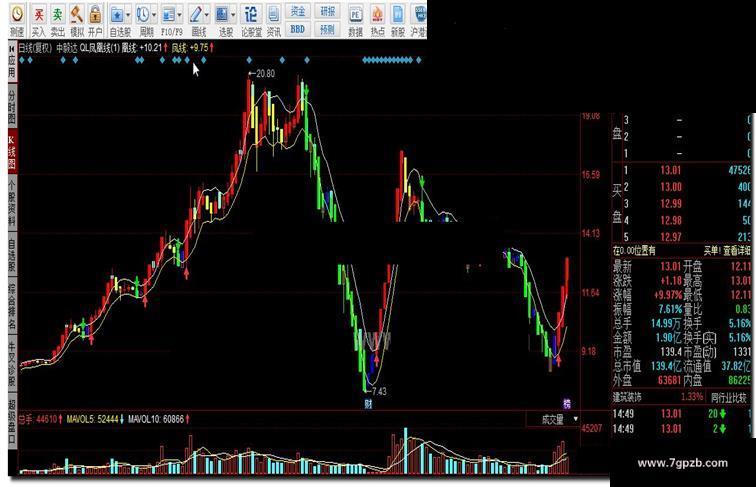756x487 pixels.
Task: Open the 成交量 indicator dropdown
Action: tap(553, 419)
